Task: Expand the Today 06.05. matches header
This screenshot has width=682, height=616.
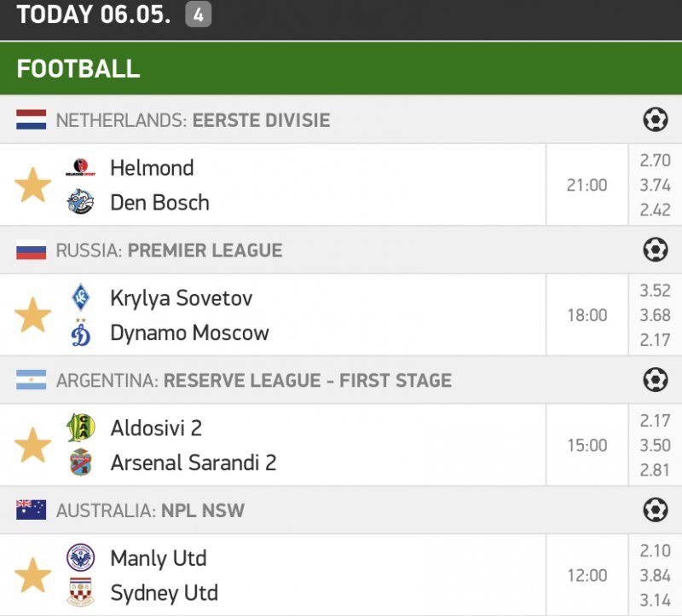Action: 94,14
